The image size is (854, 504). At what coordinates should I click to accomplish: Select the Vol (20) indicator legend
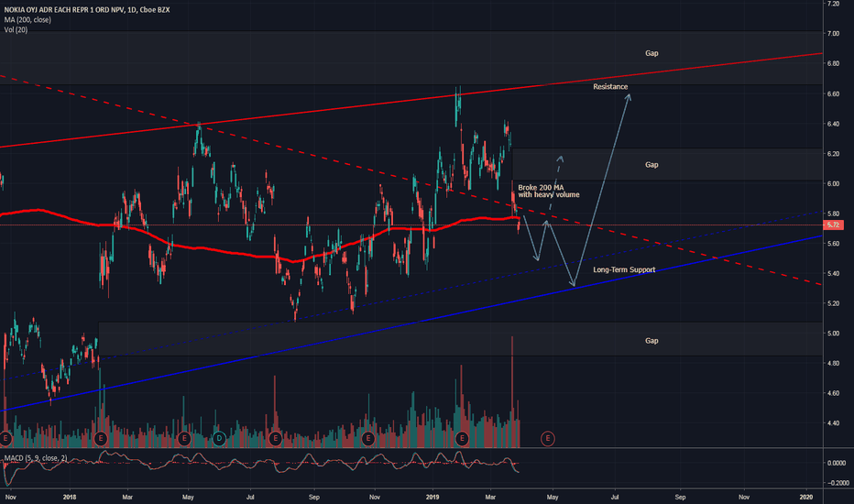(x=16, y=29)
